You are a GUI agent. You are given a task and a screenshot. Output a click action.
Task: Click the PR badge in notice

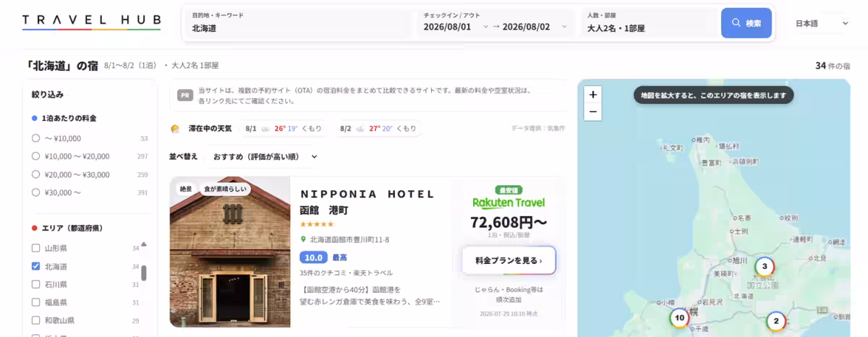pos(185,95)
